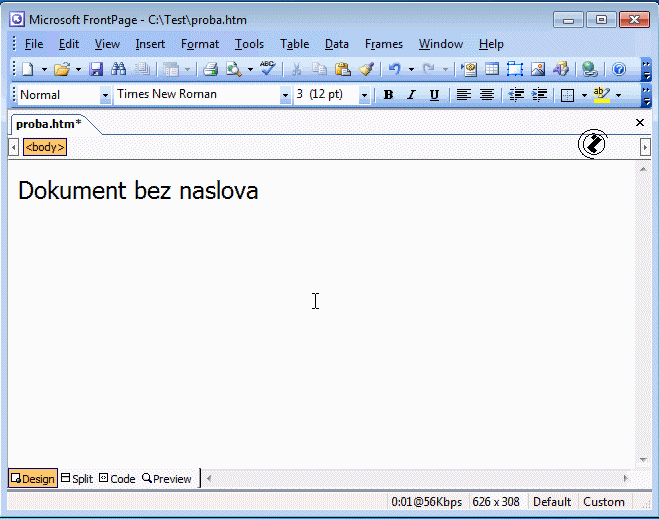Open the Style dropdown showing Normal
This screenshot has height=519, width=659.
[105, 95]
